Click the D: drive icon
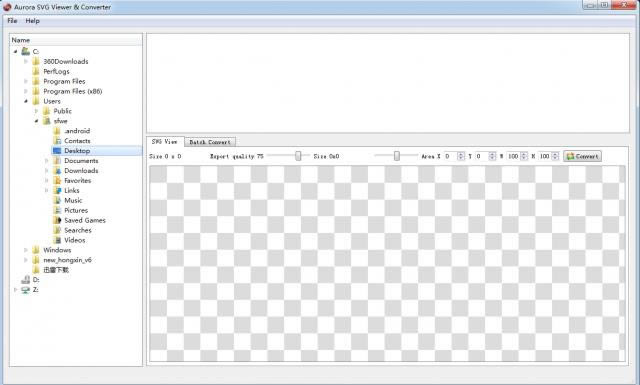 click(26, 280)
